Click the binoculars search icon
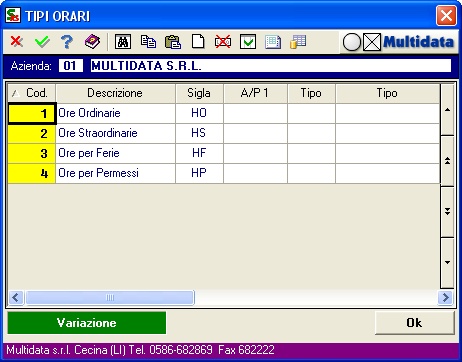 tap(123, 42)
